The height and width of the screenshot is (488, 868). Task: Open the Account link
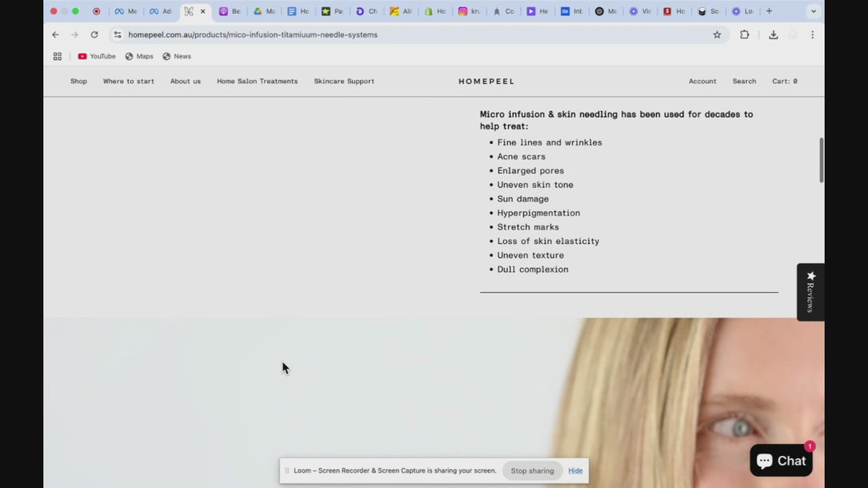point(702,82)
